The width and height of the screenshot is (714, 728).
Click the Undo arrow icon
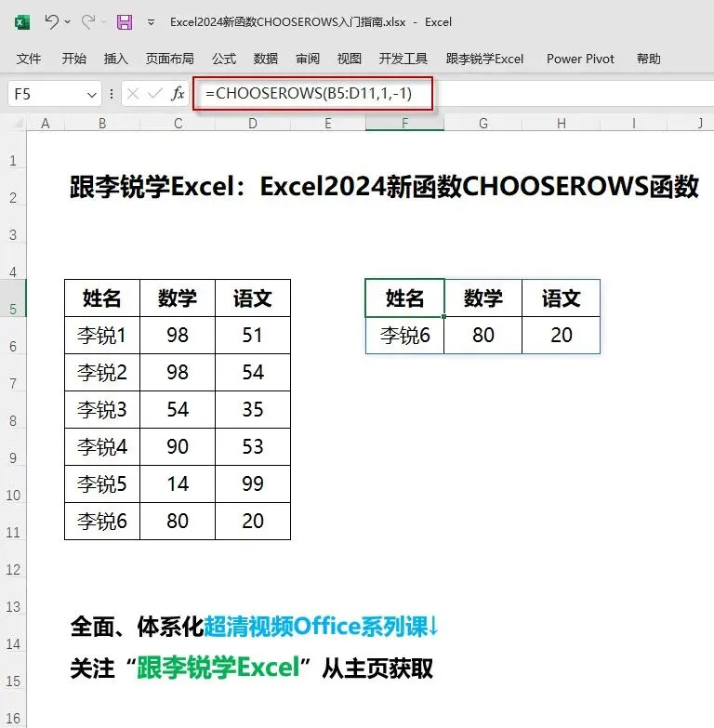[52, 21]
